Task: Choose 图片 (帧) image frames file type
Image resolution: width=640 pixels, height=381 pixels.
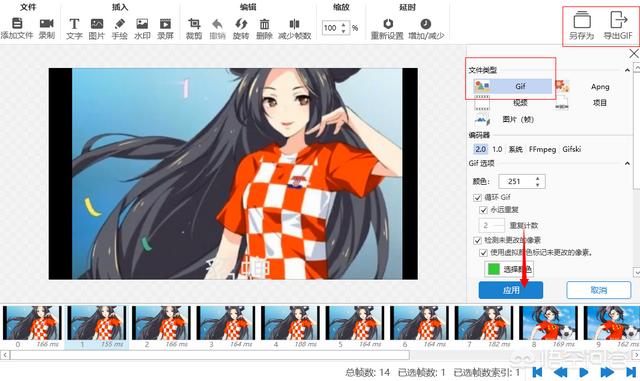Action: point(518,119)
